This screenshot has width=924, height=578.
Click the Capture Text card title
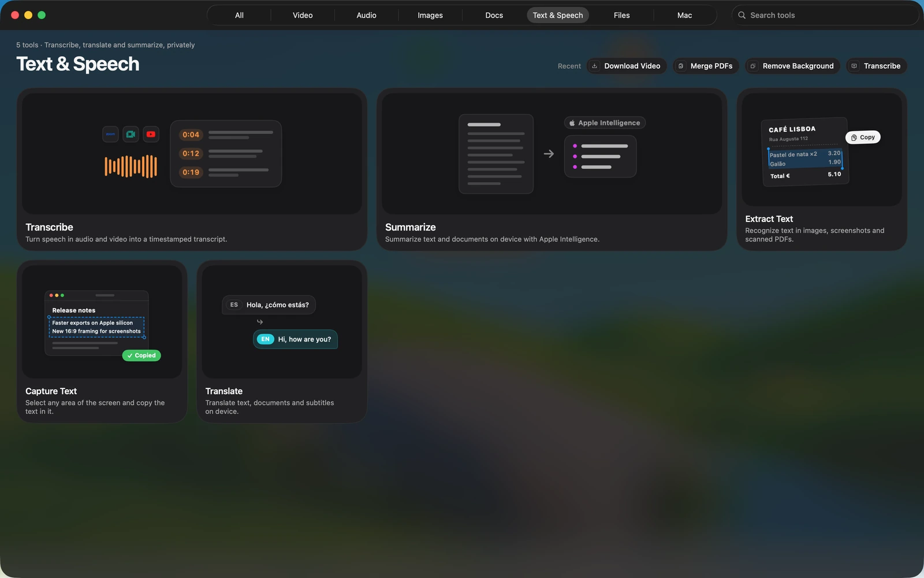point(51,391)
